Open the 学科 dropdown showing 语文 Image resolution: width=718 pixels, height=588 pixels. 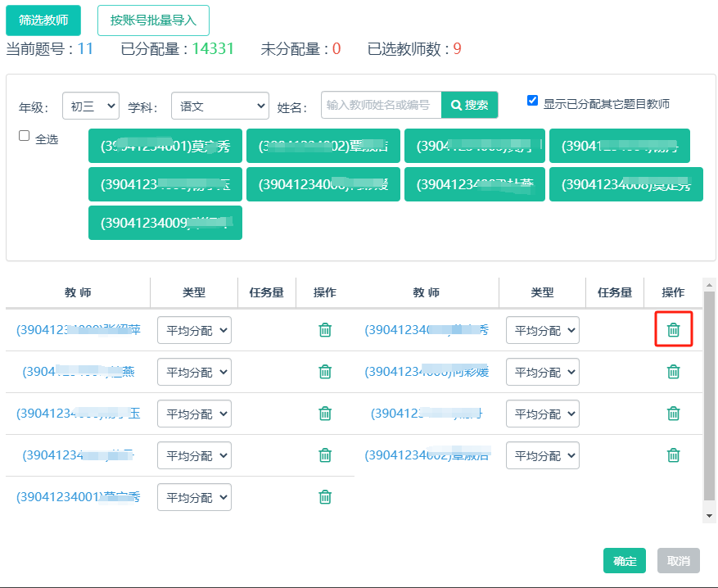(x=219, y=106)
